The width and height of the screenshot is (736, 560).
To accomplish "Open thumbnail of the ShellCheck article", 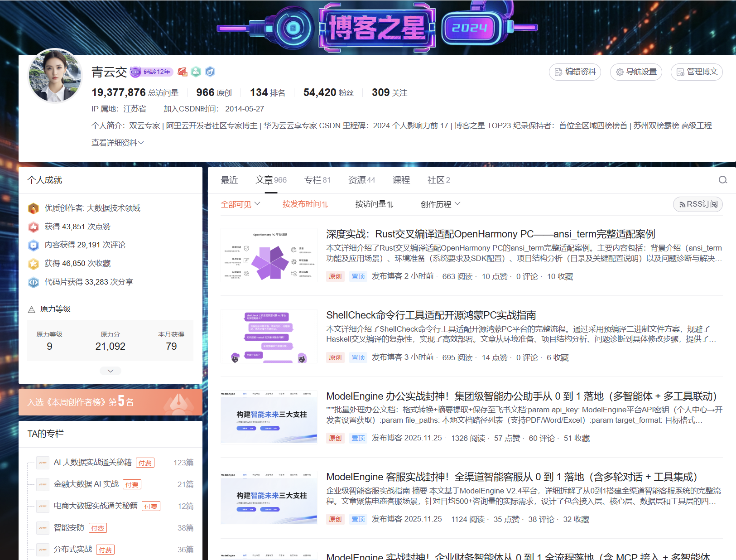I will (x=269, y=336).
